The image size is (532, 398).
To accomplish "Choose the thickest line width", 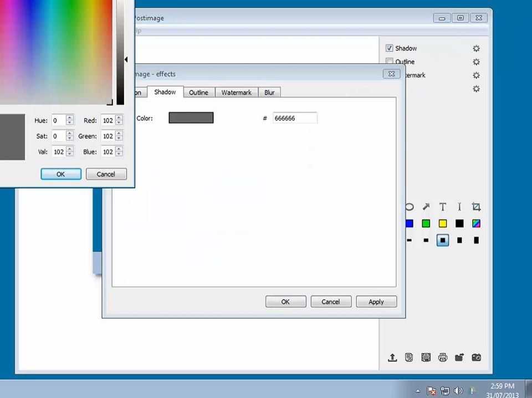I will [x=476, y=240].
